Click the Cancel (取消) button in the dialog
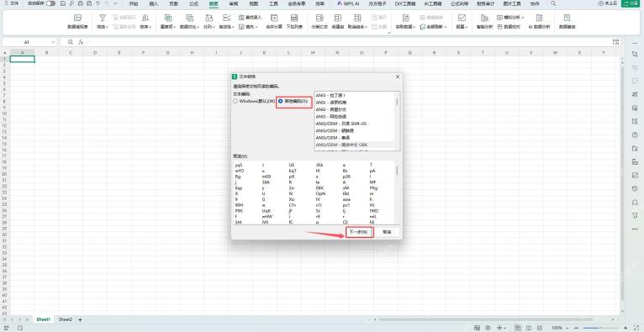This screenshot has height=332, width=644. (387, 232)
